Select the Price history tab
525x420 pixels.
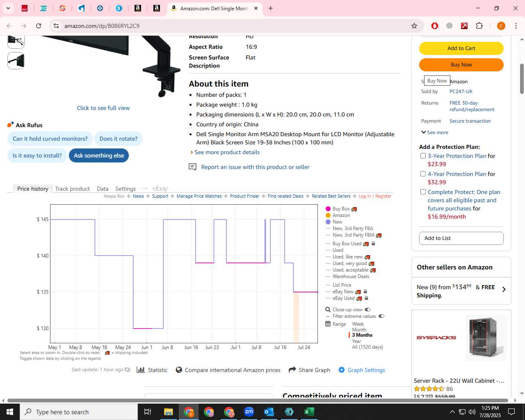coord(32,189)
